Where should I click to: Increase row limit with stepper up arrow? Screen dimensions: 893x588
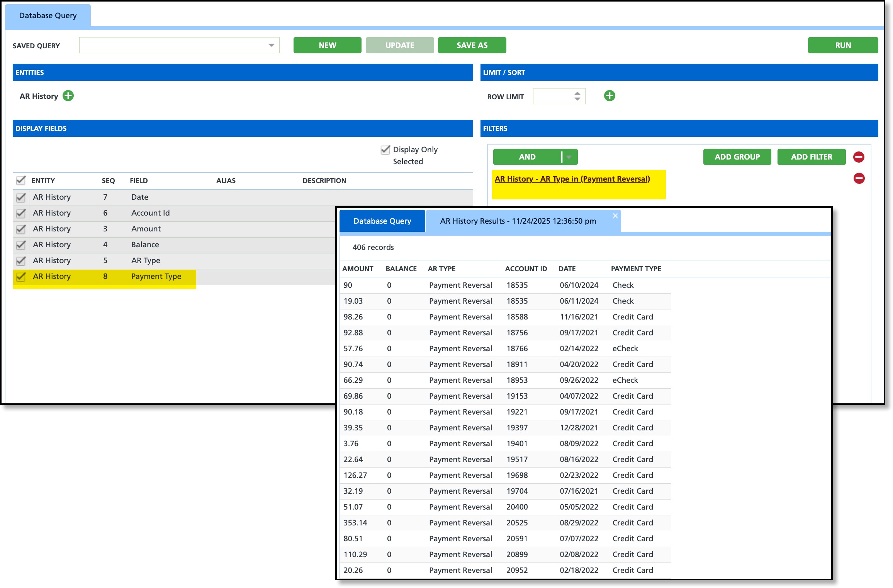tap(577, 93)
